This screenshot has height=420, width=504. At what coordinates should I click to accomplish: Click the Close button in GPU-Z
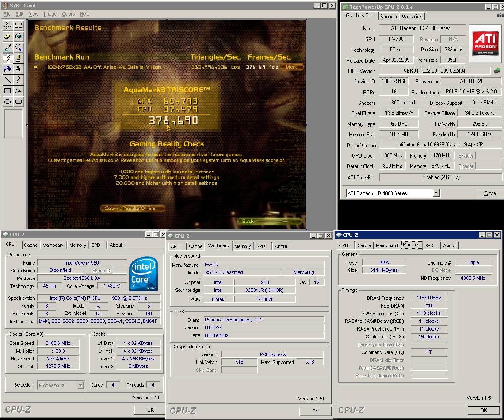pyautogui.click(x=490, y=193)
